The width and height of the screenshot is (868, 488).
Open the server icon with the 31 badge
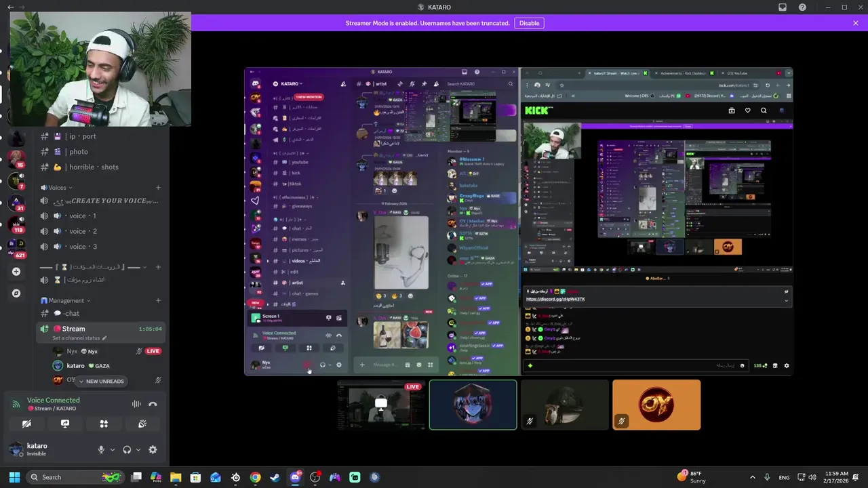pyautogui.click(x=16, y=203)
